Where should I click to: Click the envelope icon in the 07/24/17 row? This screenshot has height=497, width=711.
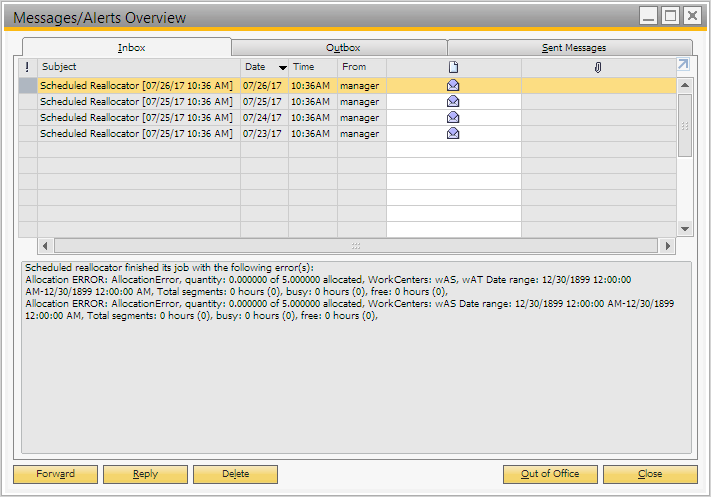[x=453, y=118]
